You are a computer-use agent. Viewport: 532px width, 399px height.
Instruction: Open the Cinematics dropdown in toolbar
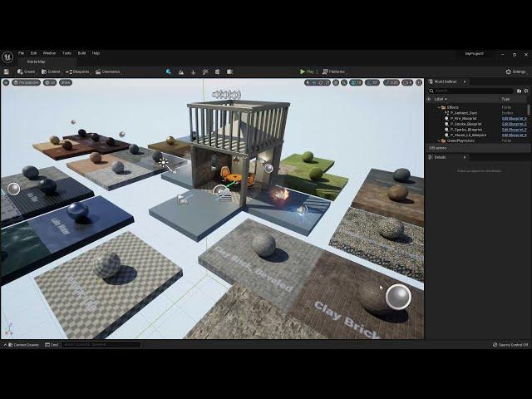tap(107, 71)
